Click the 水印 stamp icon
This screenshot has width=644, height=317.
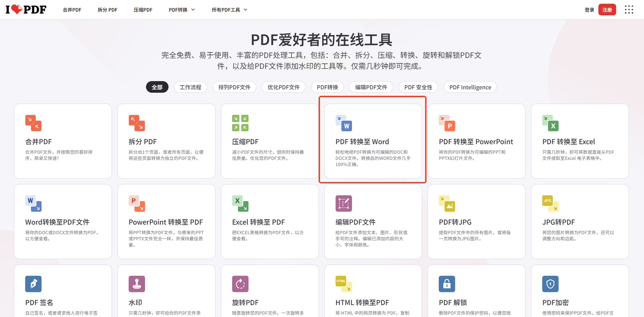click(136, 284)
